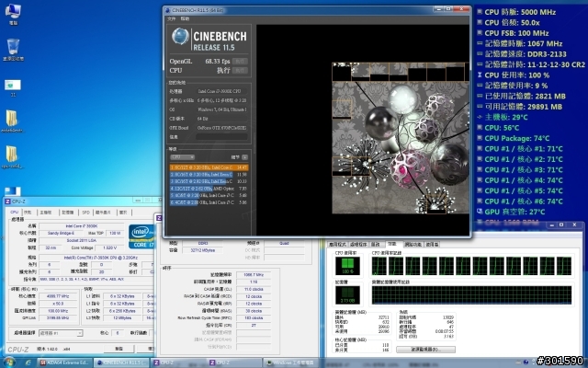Open the Services tab in Task Manager
The height and width of the screenshot is (368, 588).
point(376,245)
